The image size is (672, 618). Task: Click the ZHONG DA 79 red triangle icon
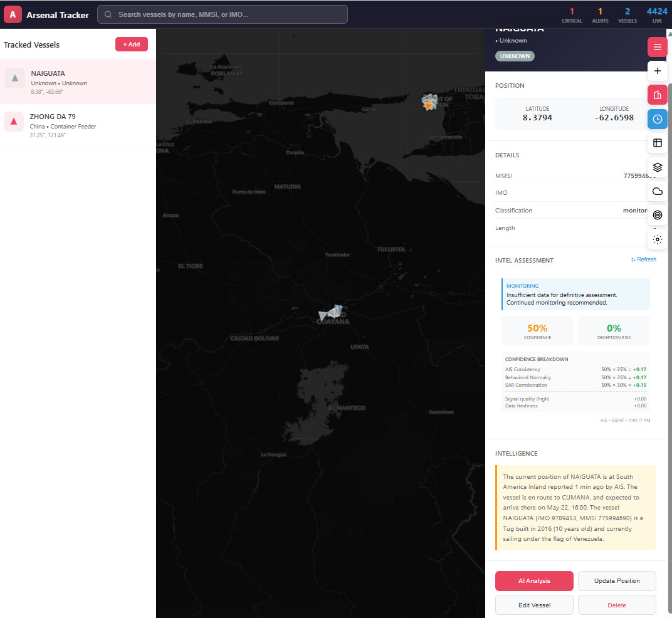coord(14,122)
